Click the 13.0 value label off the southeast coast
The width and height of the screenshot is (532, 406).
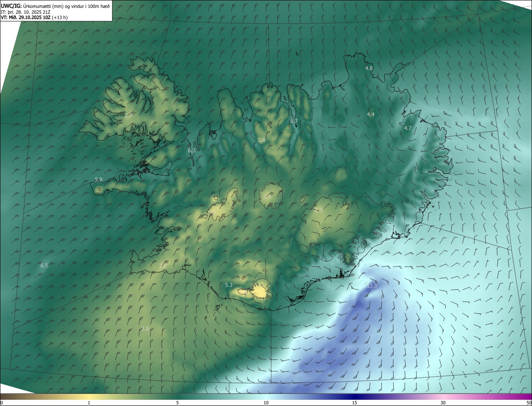pos(372,286)
